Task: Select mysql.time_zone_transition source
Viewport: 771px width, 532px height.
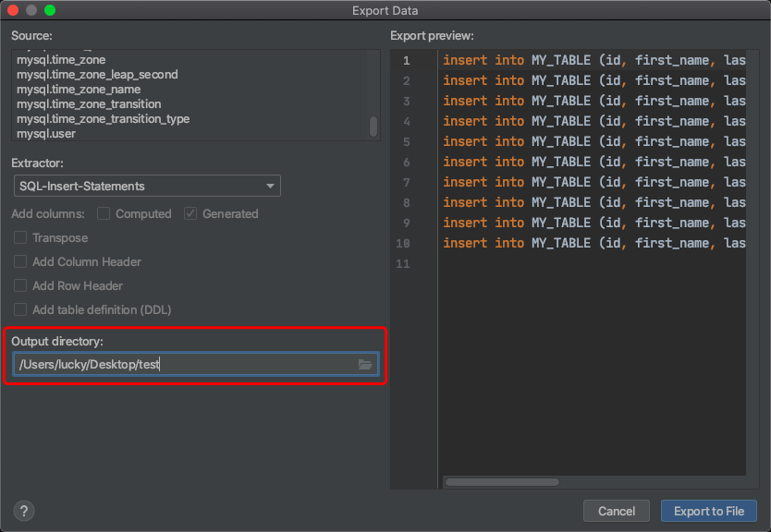Action: click(x=89, y=104)
